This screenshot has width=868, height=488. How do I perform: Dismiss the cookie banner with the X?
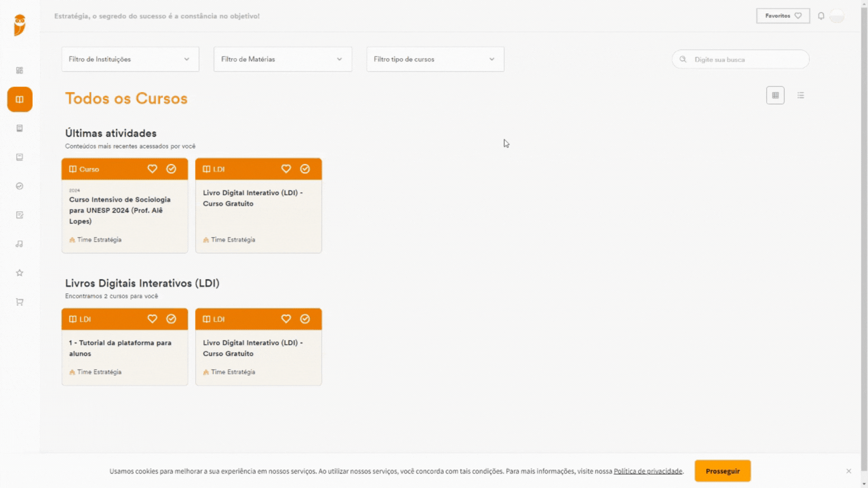[x=849, y=471]
